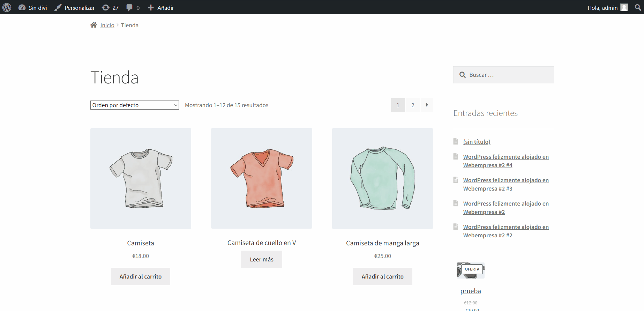Open the comments bubble icon

[129, 8]
